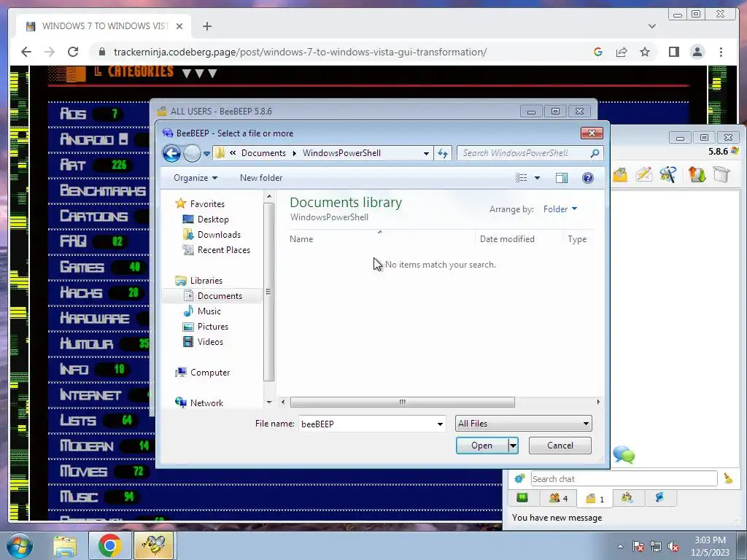Image resolution: width=747 pixels, height=560 pixels.
Task: Open Videos library
Action: (210, 341)
